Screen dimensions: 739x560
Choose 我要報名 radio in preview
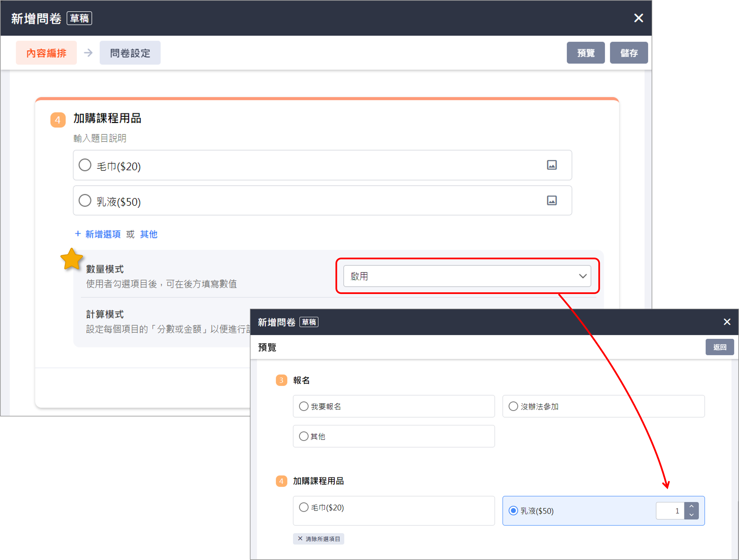303,406
